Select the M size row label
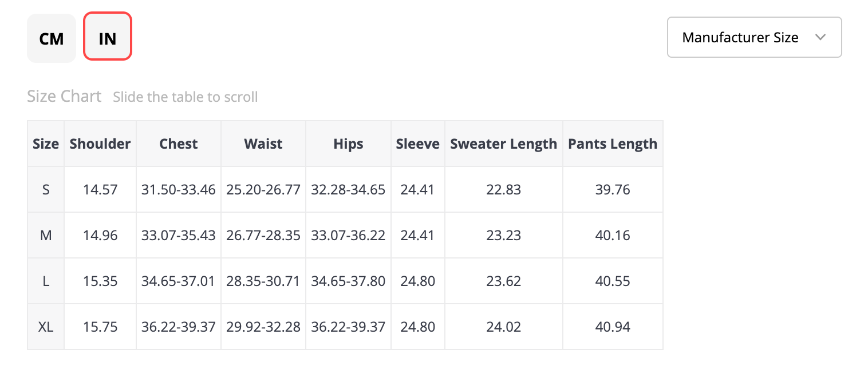The width and height of the screenshot is (868, 366). [x=46, y=235]
